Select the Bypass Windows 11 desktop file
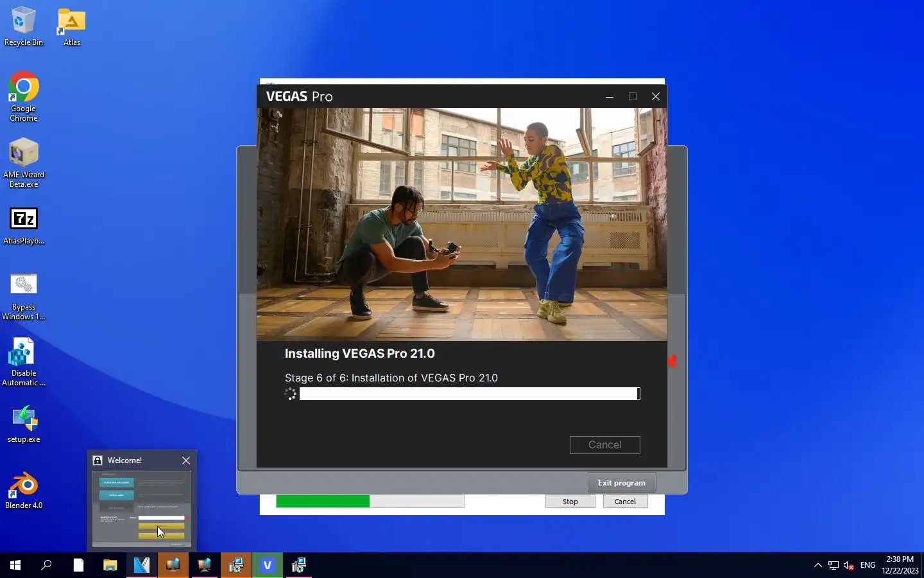 [x=24, y=297]
